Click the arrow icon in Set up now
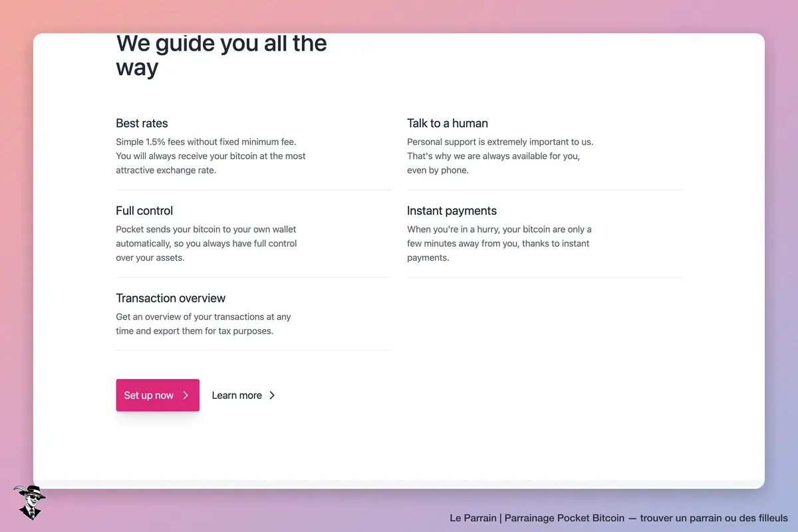 coord(186,395)
